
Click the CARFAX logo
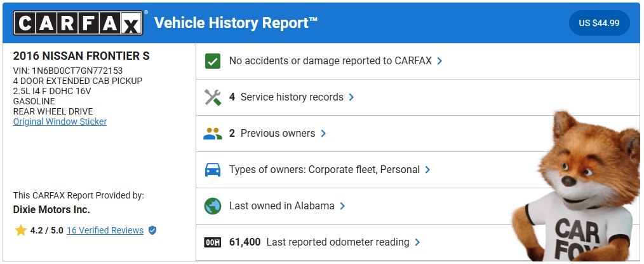79,24
